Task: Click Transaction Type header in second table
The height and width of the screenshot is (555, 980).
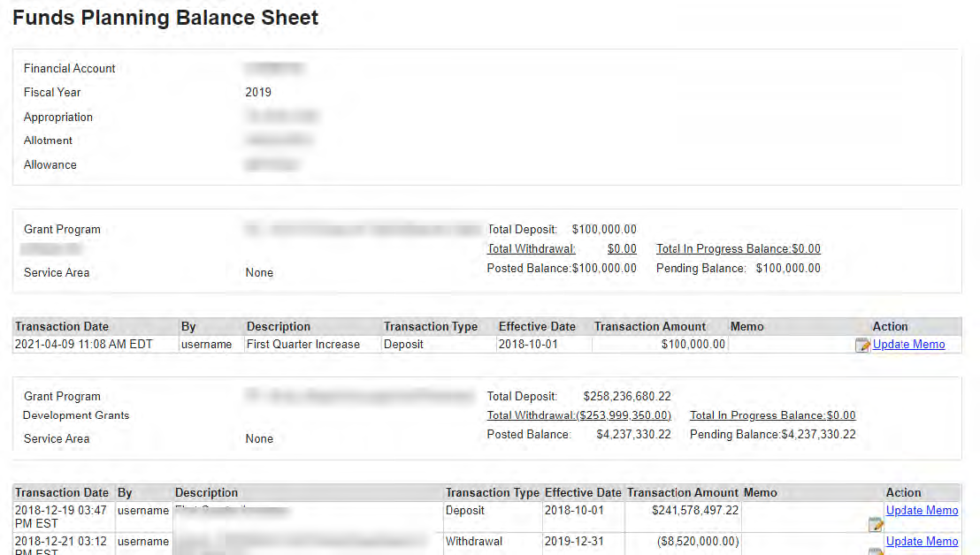Action: point(492,493)
